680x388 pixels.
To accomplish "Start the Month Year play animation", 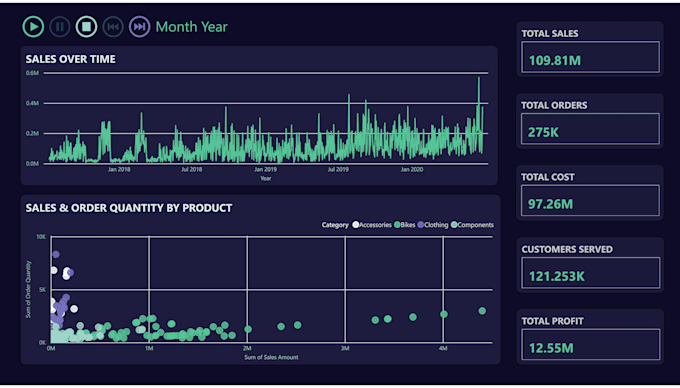I will tap(33, 27).
